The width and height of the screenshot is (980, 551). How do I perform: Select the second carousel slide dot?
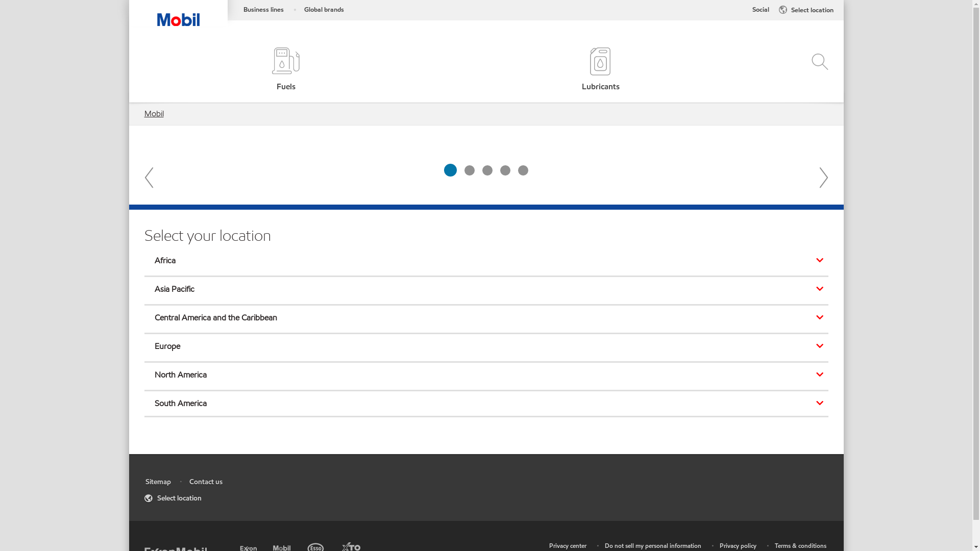click(x=470, y=170)
